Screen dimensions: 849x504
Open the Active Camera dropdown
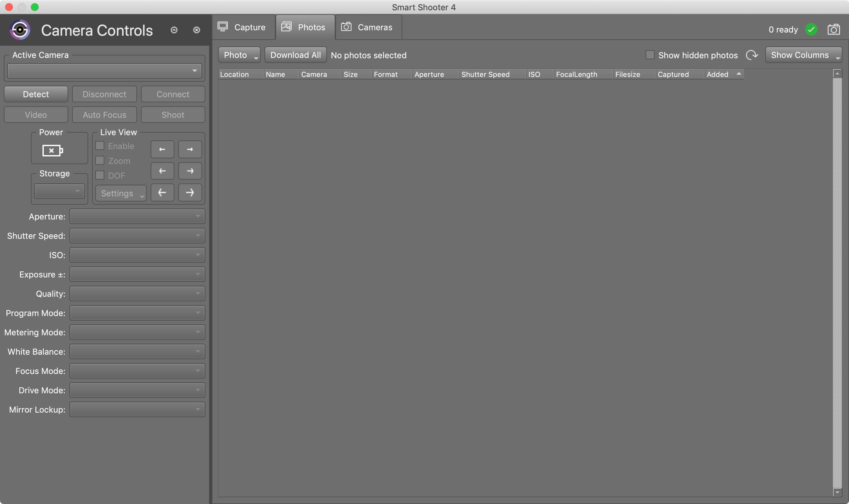point(104,70)
